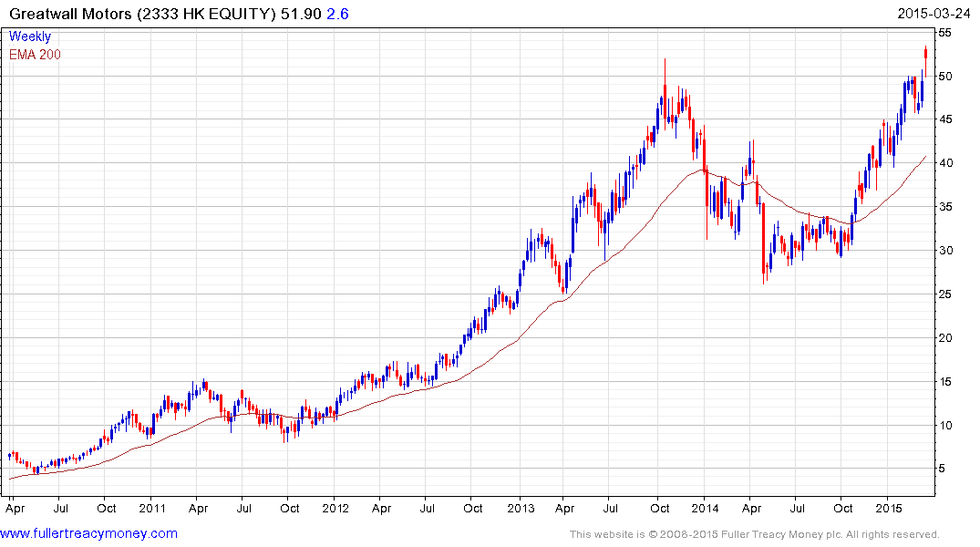Click the 55 price axis label
This screenshot has height=547, width=980.
(x=944, y=33)
